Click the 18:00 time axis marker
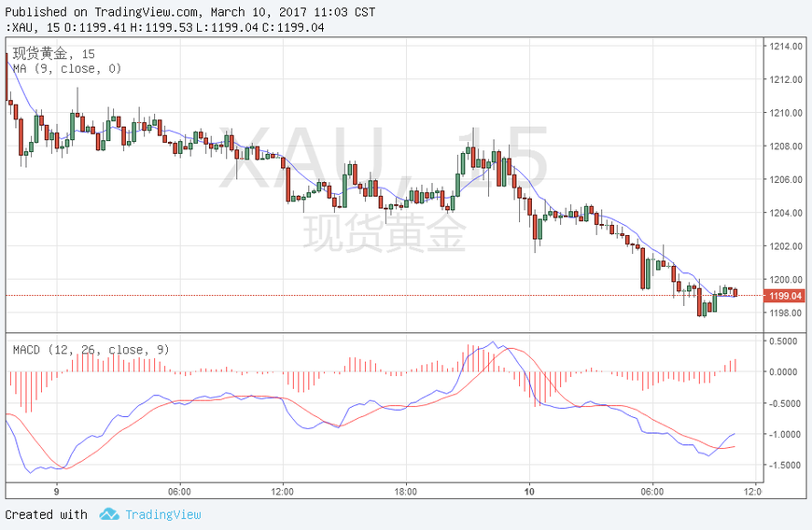The height and width of the screenshot is (530, 812). (x=405, y=491)
